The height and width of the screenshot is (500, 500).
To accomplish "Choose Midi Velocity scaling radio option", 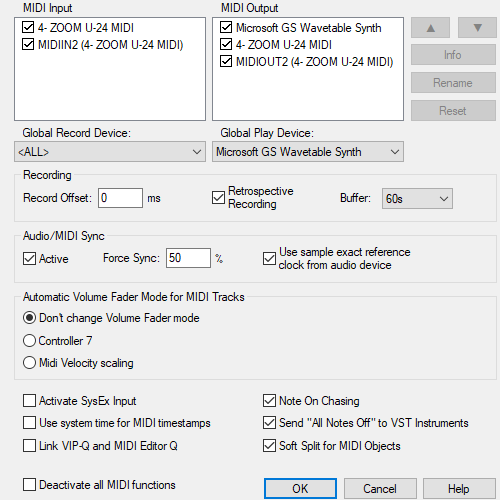I will [x=29, y=363].
